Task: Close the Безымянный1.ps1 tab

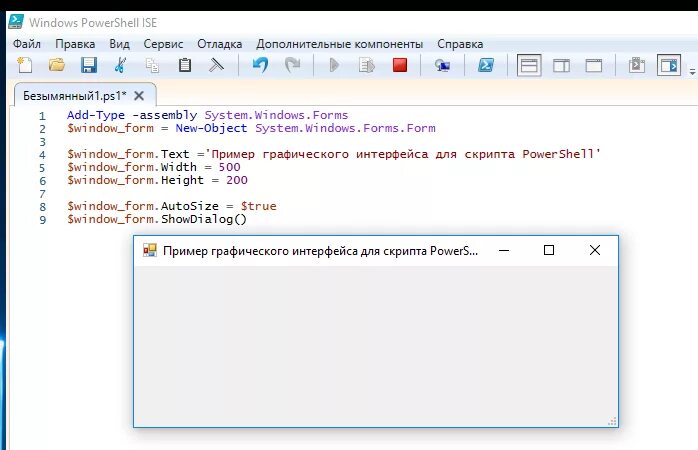Action: 139,96
